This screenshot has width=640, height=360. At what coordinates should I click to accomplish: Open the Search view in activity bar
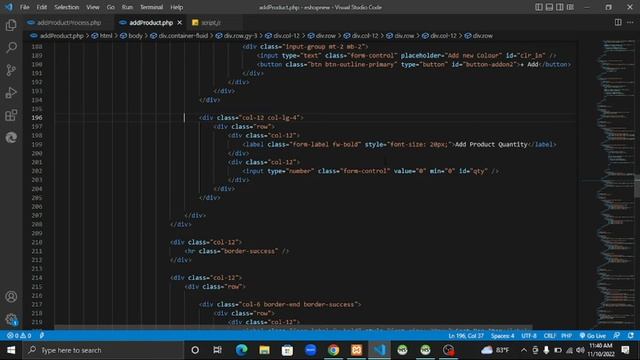tap(11, 48)
